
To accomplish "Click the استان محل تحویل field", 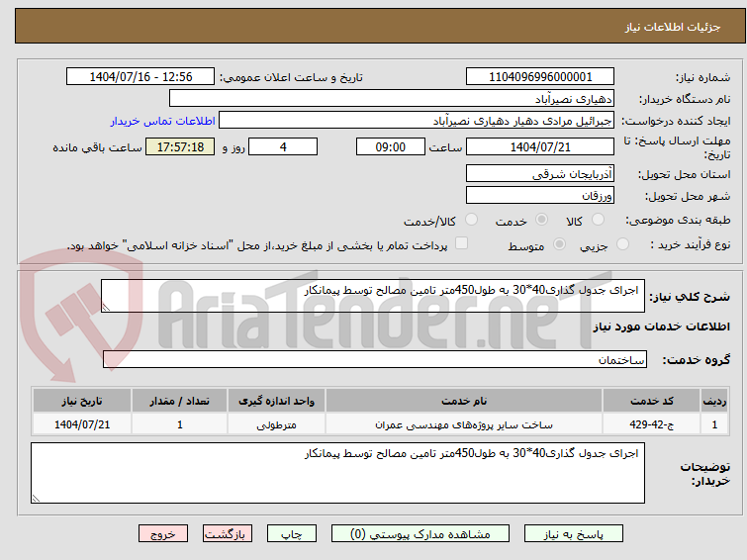I will pyautogui.click(x=540, y=173).
